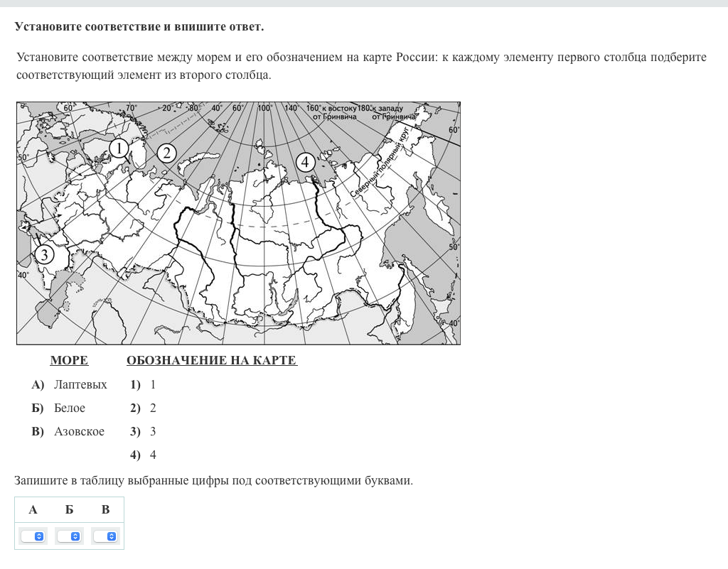Select the 'Азовское' sea entry
Viewport: 728px width, 569px height.
point(79,431)
